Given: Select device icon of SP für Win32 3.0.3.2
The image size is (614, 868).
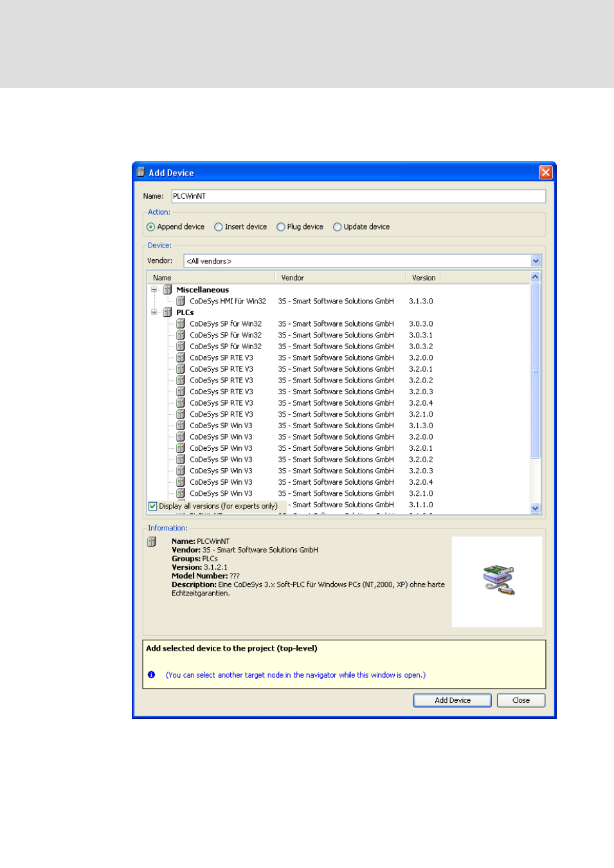Looking at the screenshot, I should 181,347.
